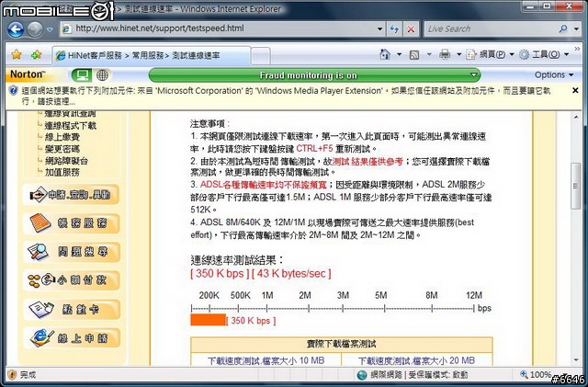Select the HiNet客戶服務 tab
This screenshot has height=387, width=588.
click(x=151, y=55)
